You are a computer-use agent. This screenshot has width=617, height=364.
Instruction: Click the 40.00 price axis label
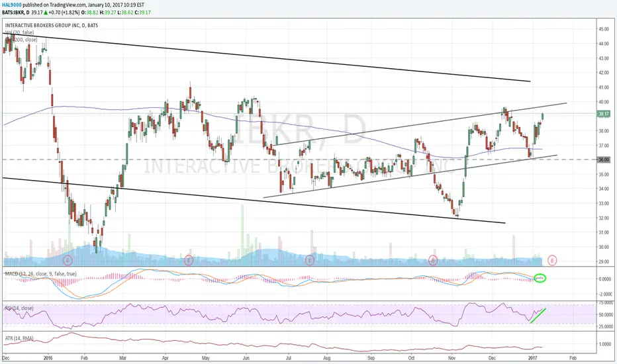point(604,102)
